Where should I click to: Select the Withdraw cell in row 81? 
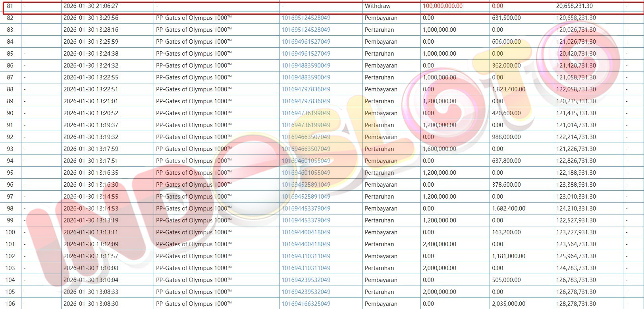click(x=378, y=6)
